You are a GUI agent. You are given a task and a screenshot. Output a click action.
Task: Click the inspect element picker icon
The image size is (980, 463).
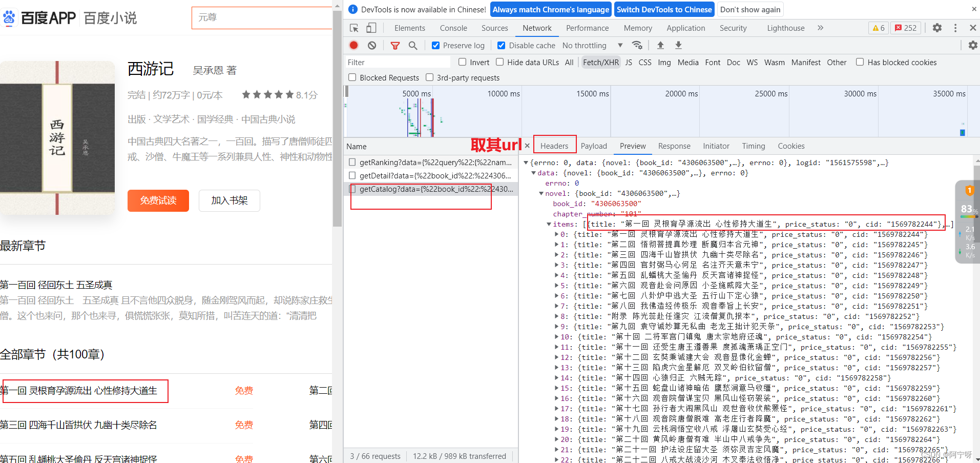[x=354, y=28]
